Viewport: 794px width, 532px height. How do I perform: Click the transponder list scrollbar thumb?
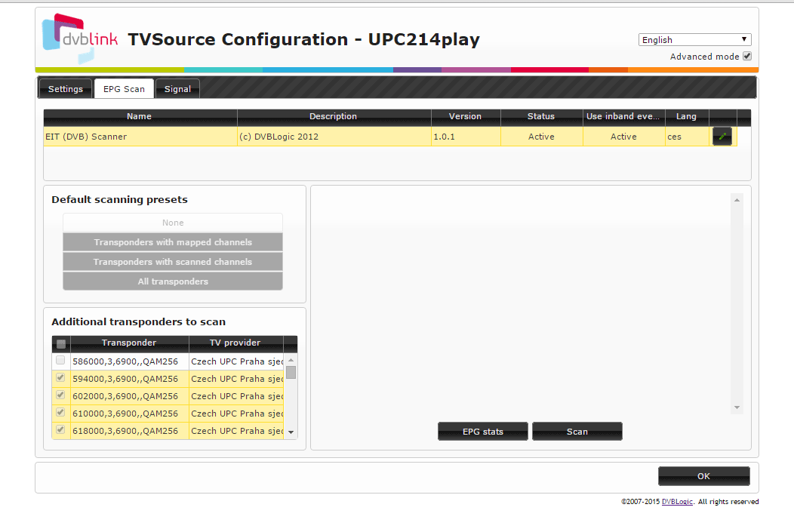(291, 373)
